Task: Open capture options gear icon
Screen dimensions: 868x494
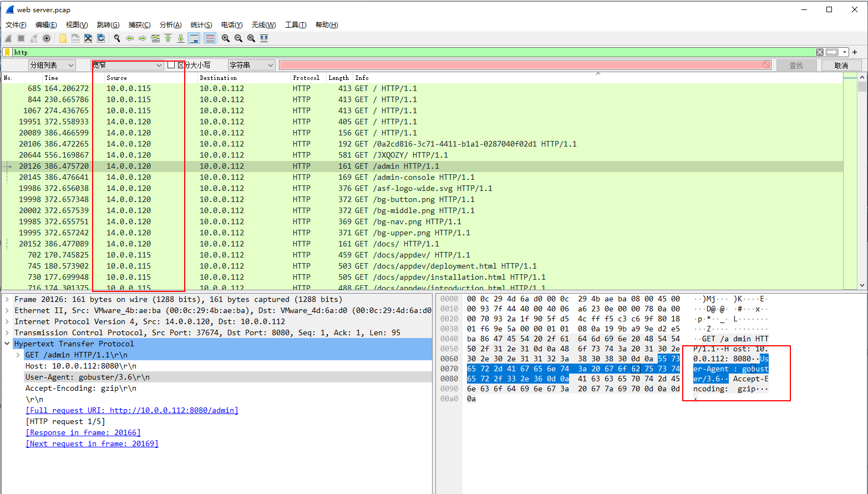Action: 47,38
